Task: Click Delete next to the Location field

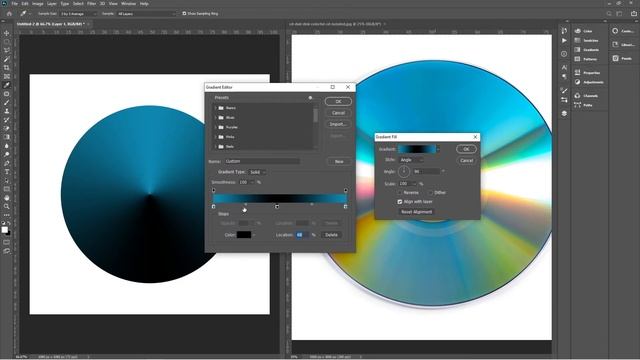Action: (x=331, y=235)
